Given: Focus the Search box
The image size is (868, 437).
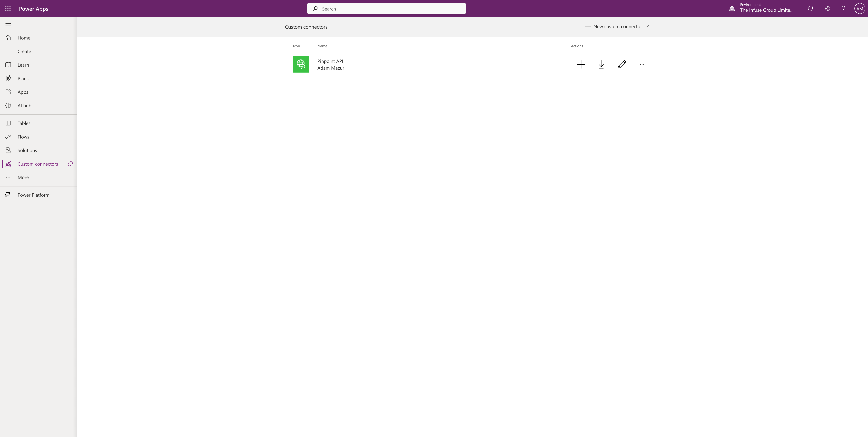Looking at the screenshot, I should pos(386,9).
